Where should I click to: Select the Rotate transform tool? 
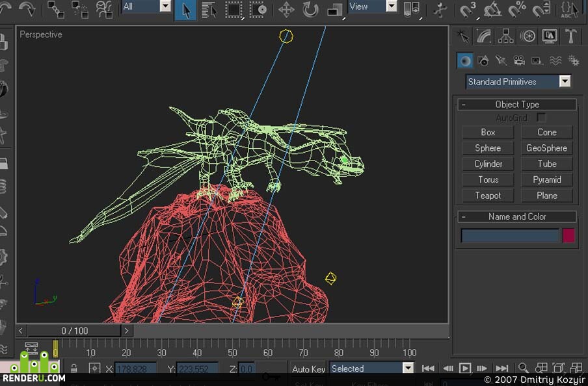point(310,9)
